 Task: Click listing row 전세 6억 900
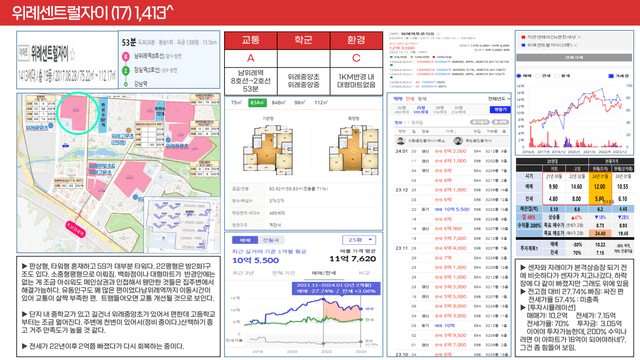pos(451,229)
